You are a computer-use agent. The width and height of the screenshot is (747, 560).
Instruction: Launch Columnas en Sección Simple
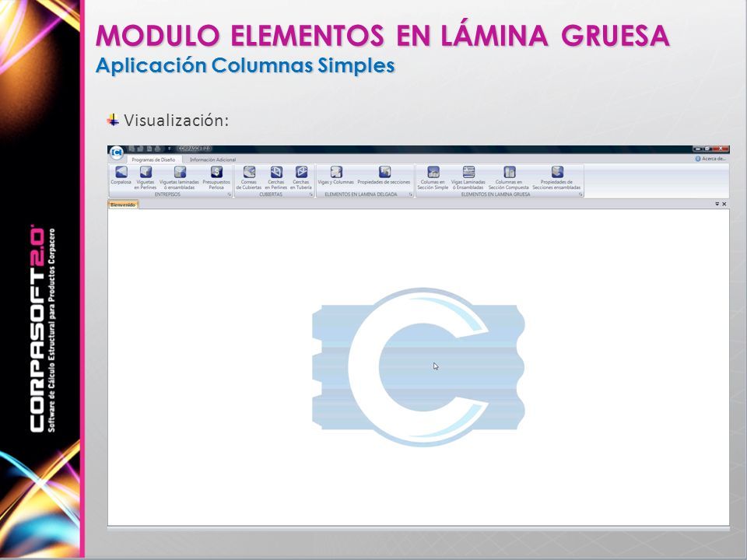tap(433, 178)
